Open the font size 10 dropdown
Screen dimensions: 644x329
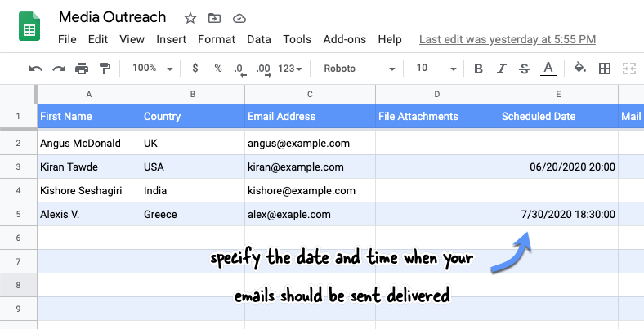436,69
